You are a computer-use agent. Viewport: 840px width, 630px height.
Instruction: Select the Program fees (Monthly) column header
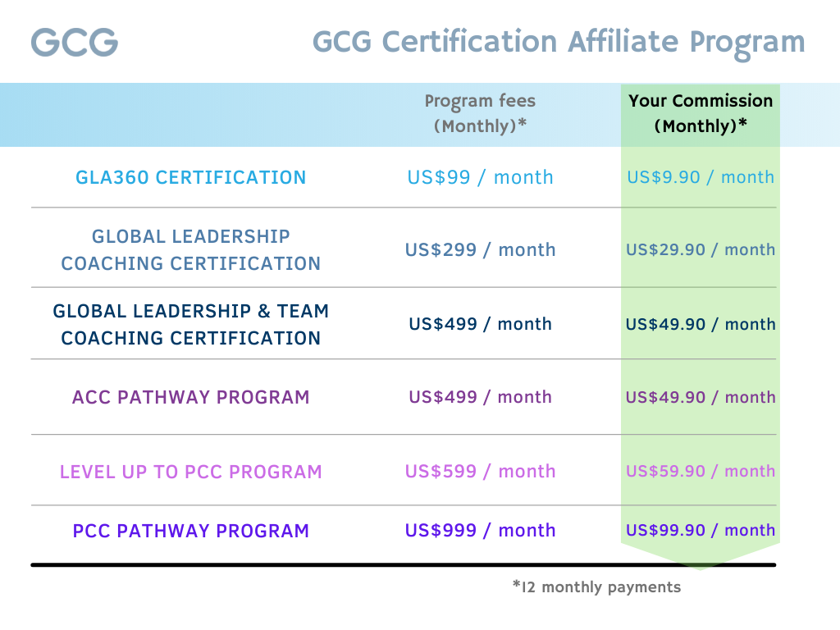click(x=480, y=113)
